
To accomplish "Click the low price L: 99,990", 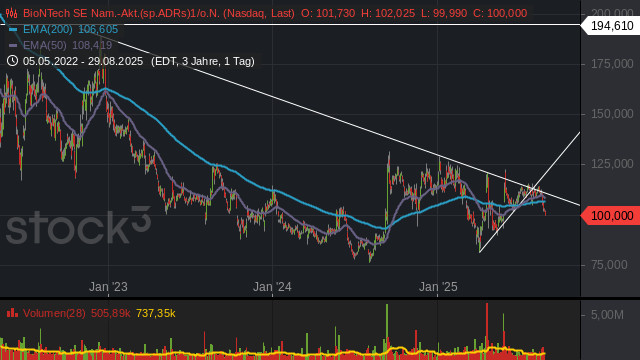I will click(x=444, y=13).
